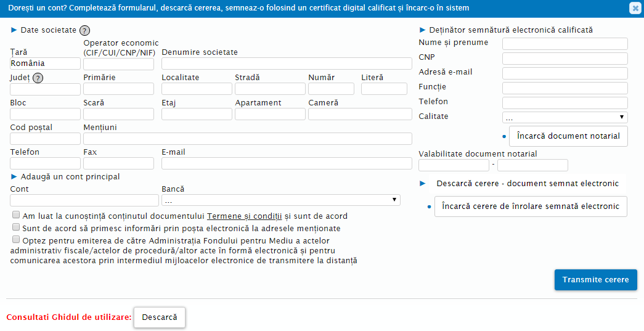Screen dimensions: 644x331
Task: Select the Literă input field
Action: pyautogui.click(x=384, y=89)
